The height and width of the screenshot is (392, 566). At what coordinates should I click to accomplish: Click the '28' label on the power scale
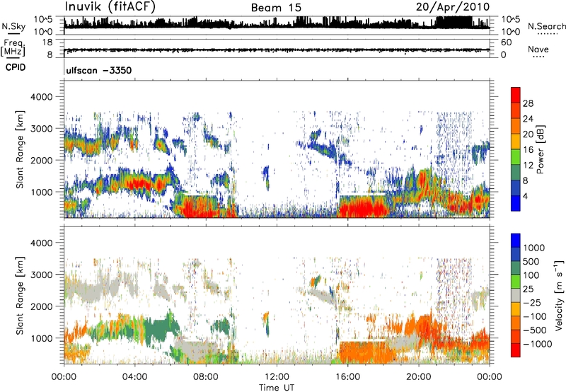coord(528,103)
